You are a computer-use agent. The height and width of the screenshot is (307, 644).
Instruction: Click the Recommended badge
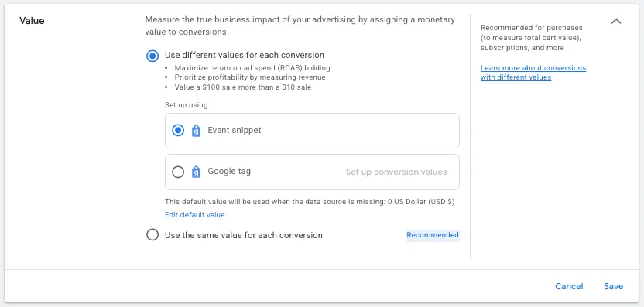click(x=432, y=235)
